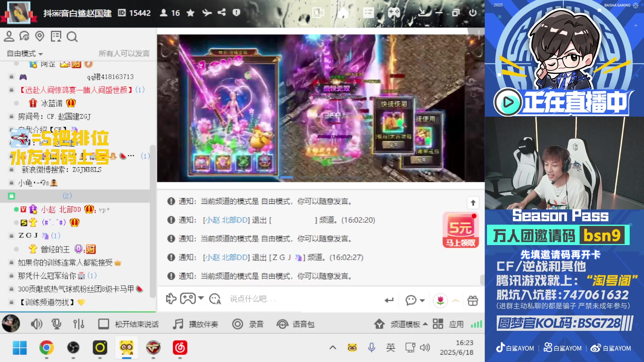The height and width of the screenshot is (362, 644).
Task: Open the list view icon in top toolbar
Action: coord(368,13)
